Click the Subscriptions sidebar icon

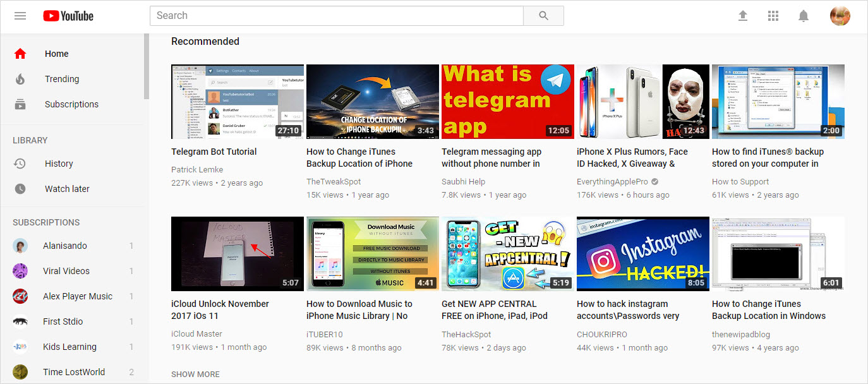click(20, 104)
